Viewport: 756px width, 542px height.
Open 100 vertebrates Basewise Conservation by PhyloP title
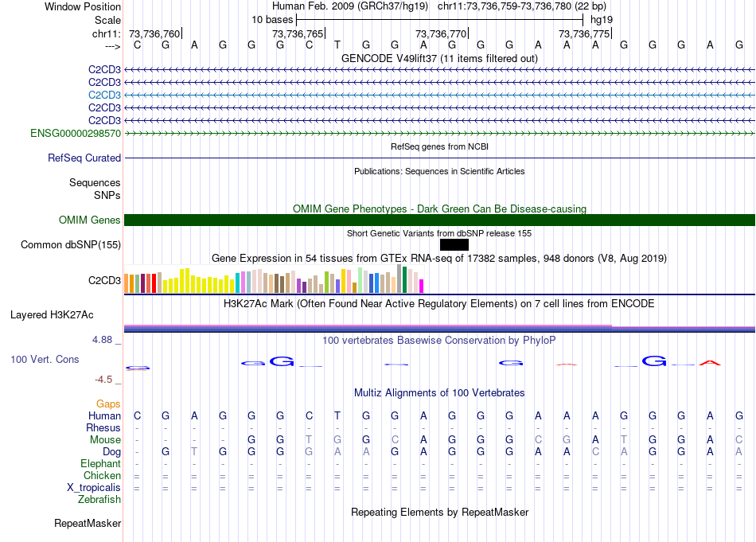(439, 341)
